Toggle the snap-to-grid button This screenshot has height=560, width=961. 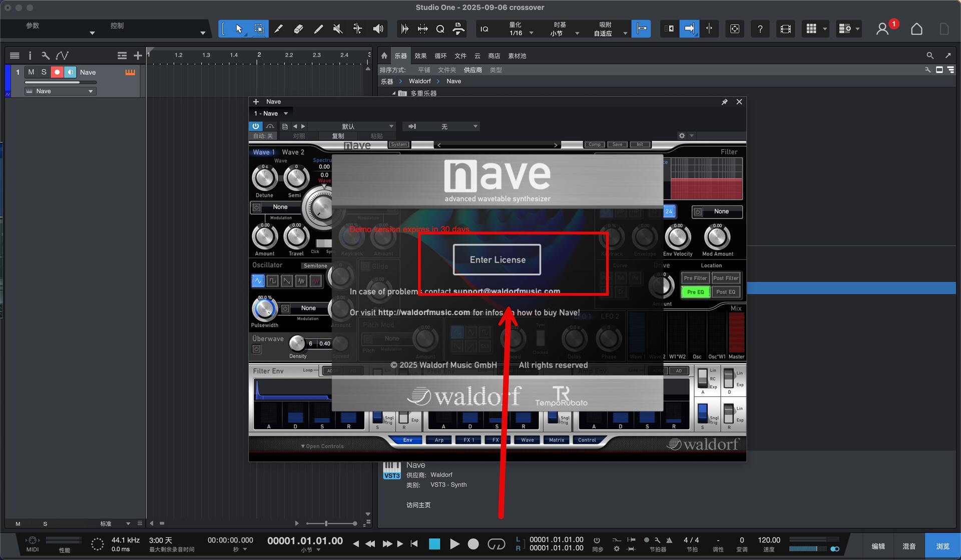coord(641,29)
